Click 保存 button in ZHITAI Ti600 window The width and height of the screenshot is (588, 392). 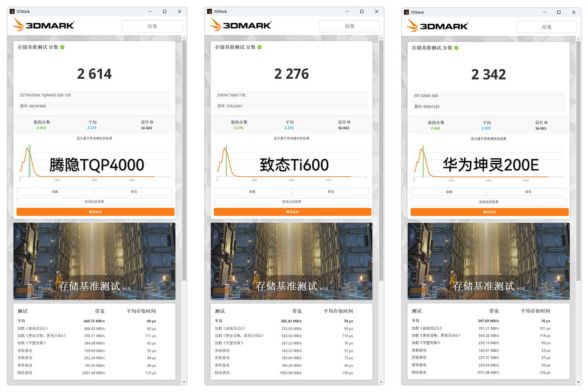coord(331,192)
